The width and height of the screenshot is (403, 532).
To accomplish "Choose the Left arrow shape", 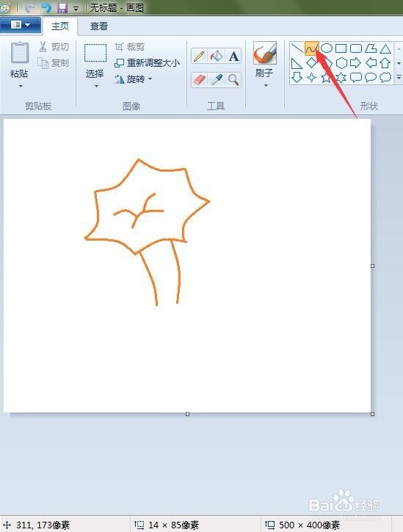I will pyautogui.click(x=371, y=63).
